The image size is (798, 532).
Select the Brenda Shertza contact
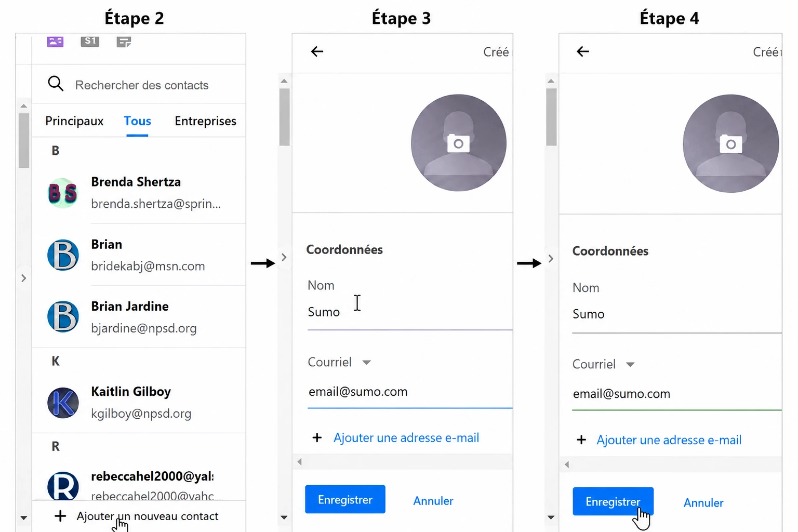tap(139, 193)
